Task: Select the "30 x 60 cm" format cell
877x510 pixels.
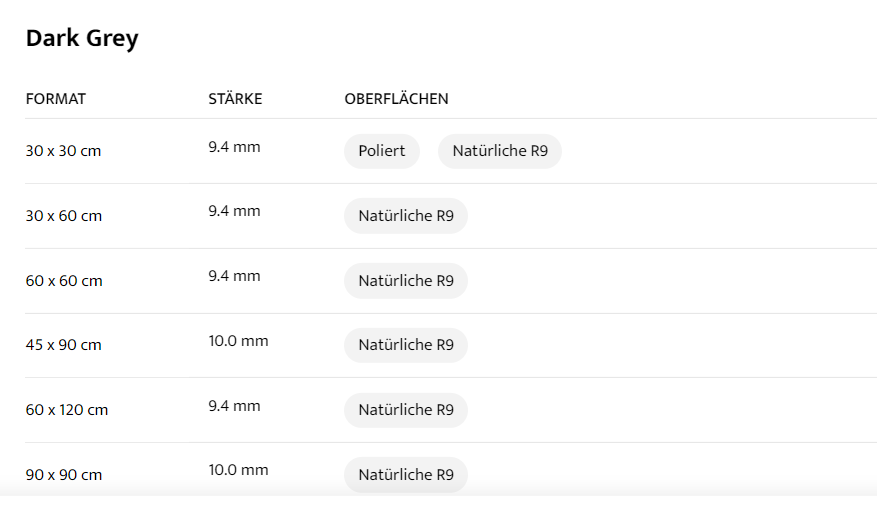Action: pos(64,216)
